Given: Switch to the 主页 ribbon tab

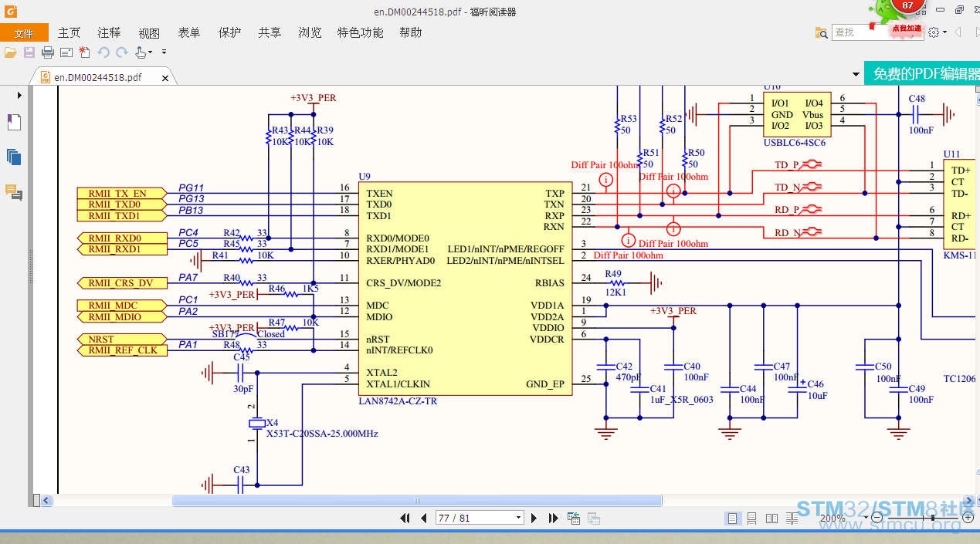Looking at the screenshot, I should click(70, 32).
